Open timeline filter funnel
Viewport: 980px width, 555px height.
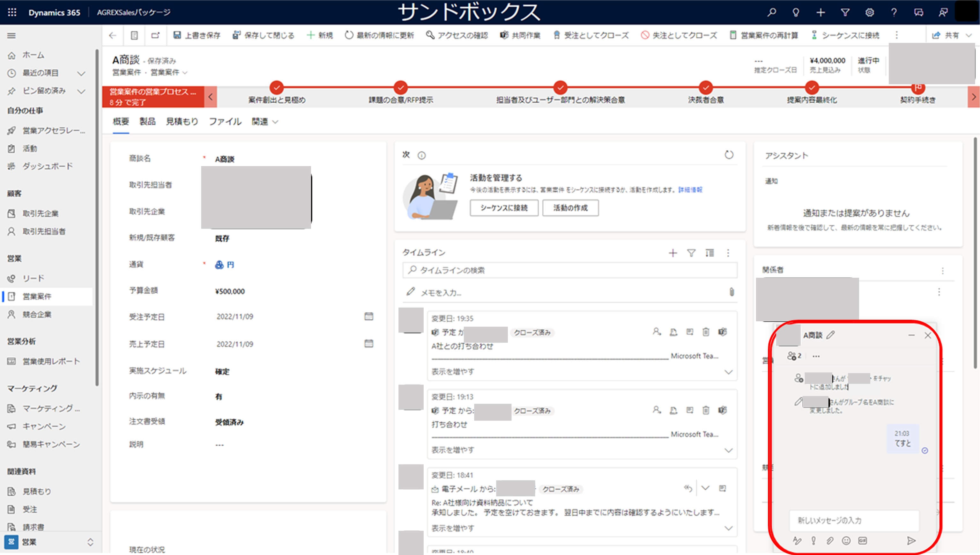tap(691, 253)
